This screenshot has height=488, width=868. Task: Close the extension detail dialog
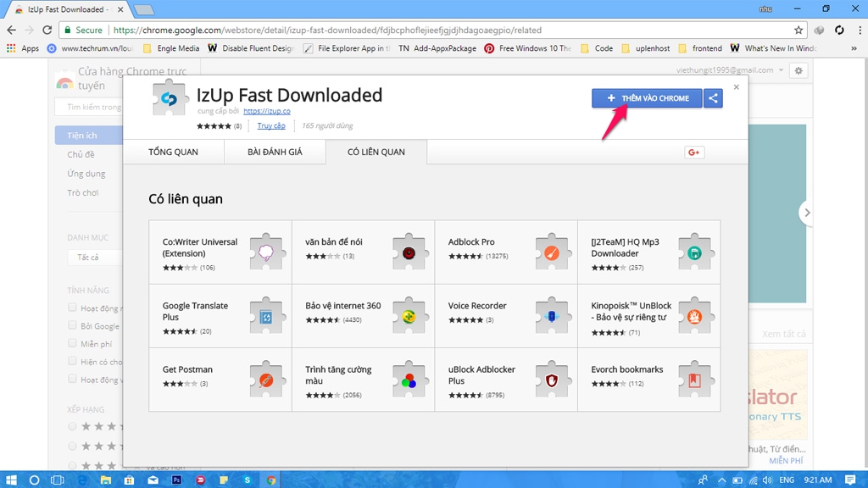tap(737, 87)
